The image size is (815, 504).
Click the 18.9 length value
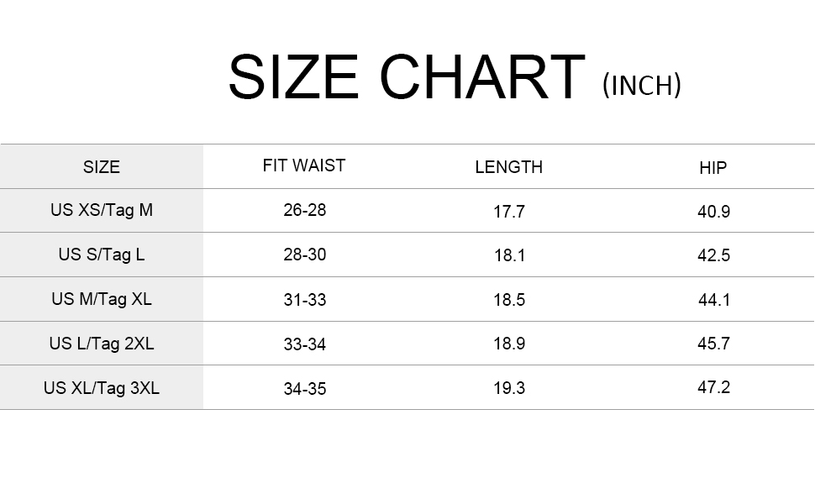tap(509, 344)
